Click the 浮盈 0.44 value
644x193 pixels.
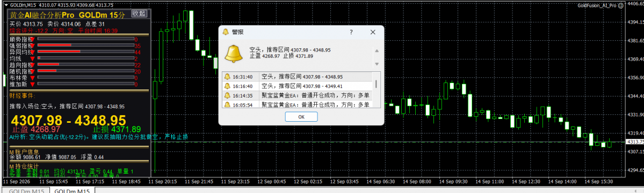click(92, 157)
